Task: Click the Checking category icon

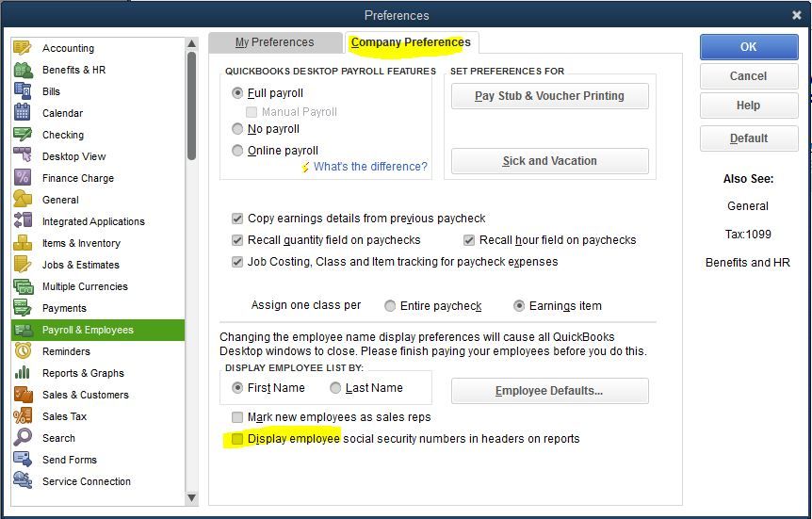Action: point(23,134)
